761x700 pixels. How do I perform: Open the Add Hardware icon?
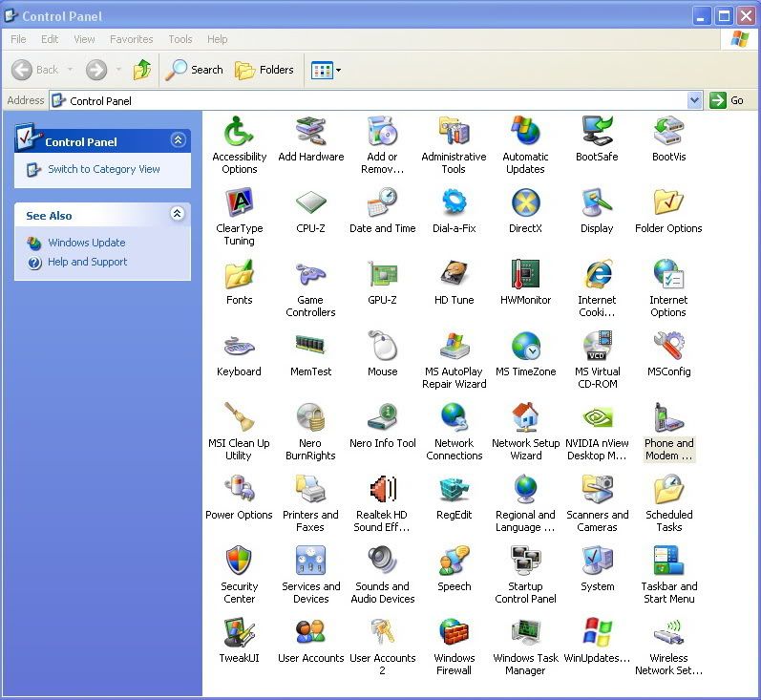pyautogui.click(x=310, y=131)
